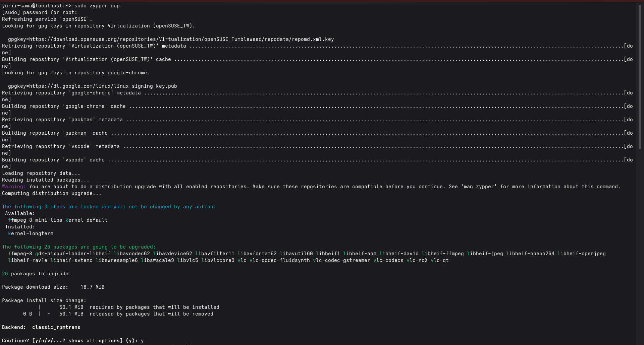Click the 'libswresample6' package name
This screenshot has height=345, width=644.
pos(117,260)
